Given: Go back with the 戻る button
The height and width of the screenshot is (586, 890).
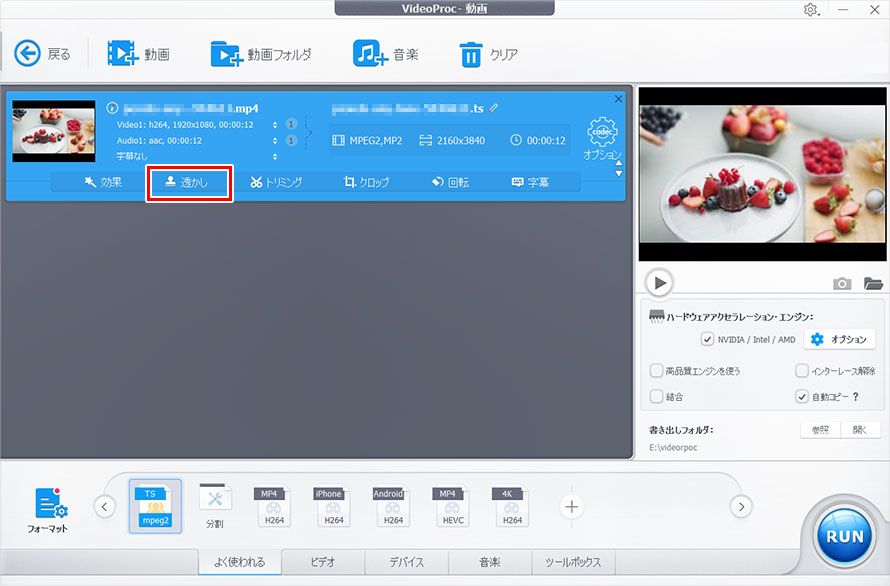Looking at the screenshot, I should click(x=43, y=54).
